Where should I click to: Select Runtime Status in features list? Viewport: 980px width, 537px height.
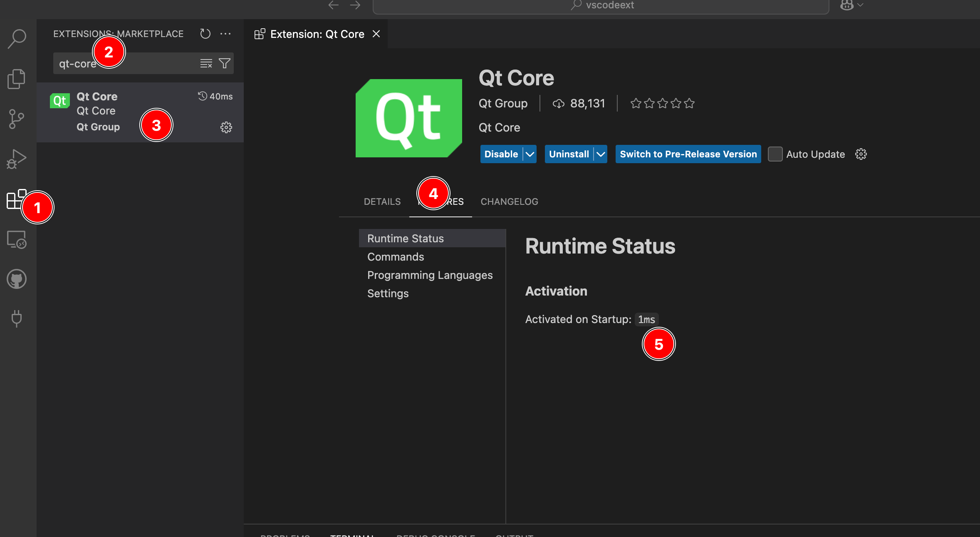click(x=432, y=238)
